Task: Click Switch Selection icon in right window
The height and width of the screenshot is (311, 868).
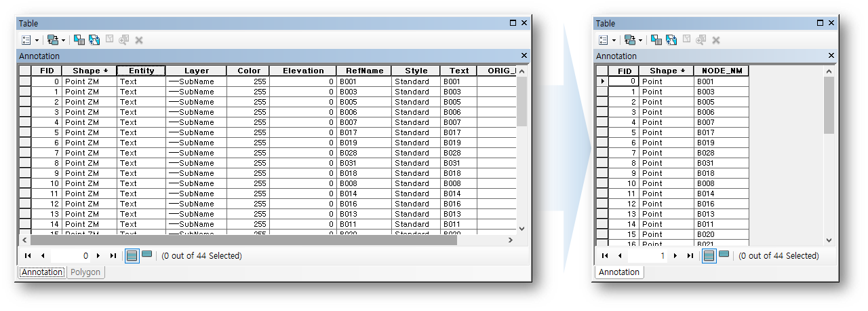Action: [671, 40]
